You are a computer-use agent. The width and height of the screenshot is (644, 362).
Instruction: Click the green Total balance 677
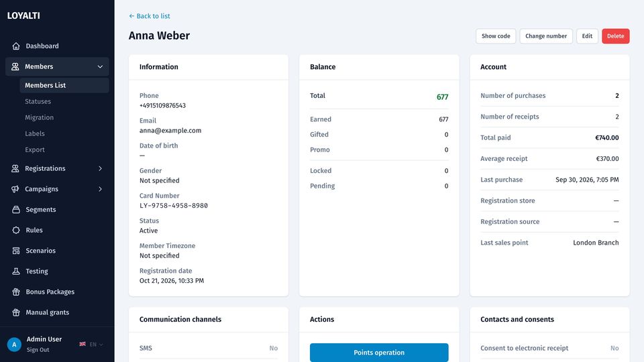(x=442, y=97)
